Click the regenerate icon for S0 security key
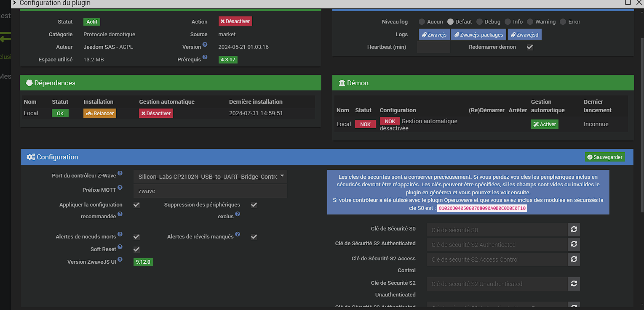This screenshot has height=310, width=644. 574,230
